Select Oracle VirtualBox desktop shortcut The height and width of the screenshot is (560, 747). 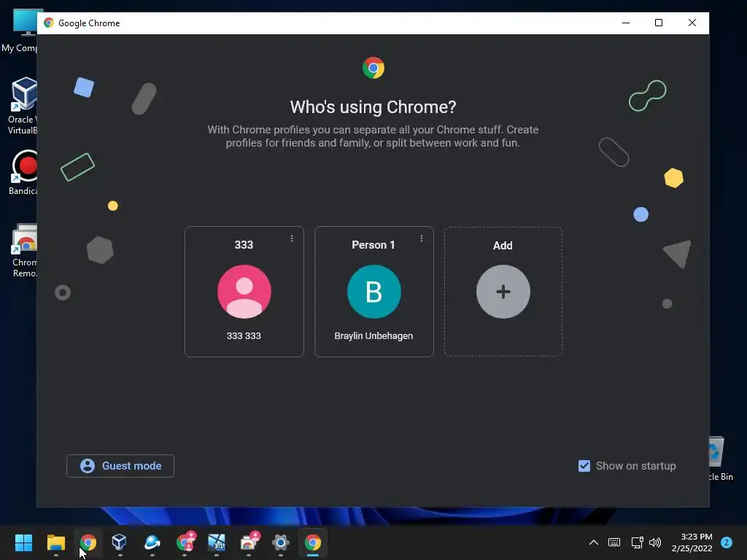tap(23, 106)
